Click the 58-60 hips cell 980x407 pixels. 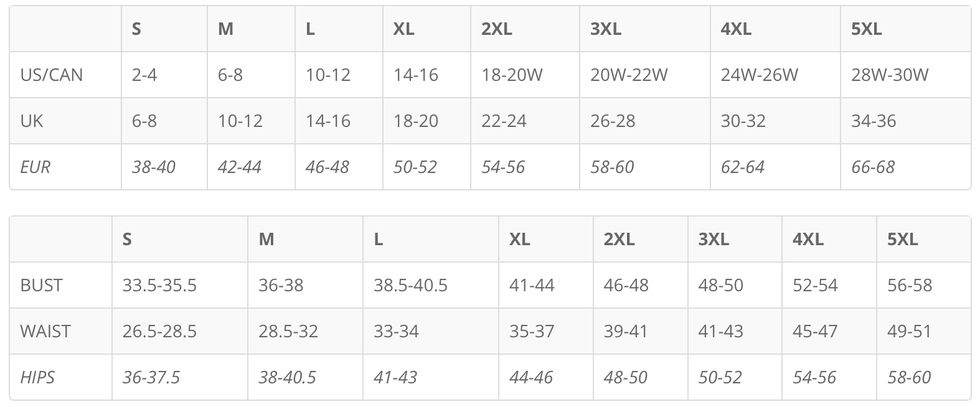(x=909, y=377)
